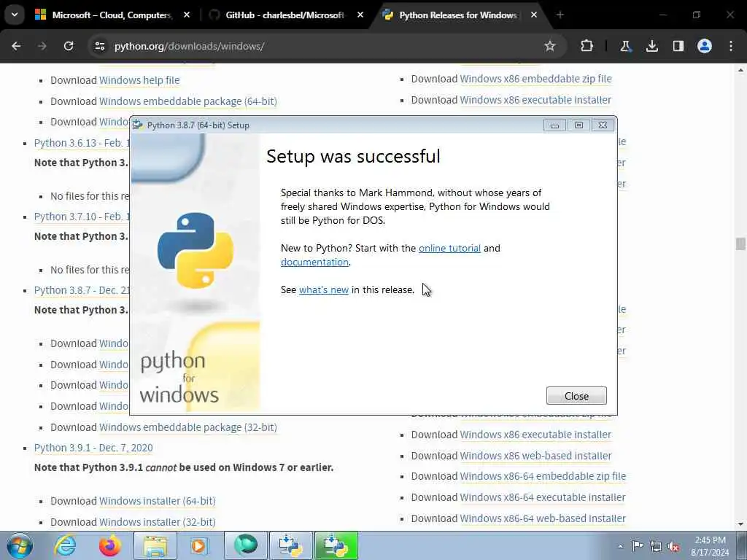Click Show desktop strip at taskbar end
747x560 pixels.
coord(742,545)
